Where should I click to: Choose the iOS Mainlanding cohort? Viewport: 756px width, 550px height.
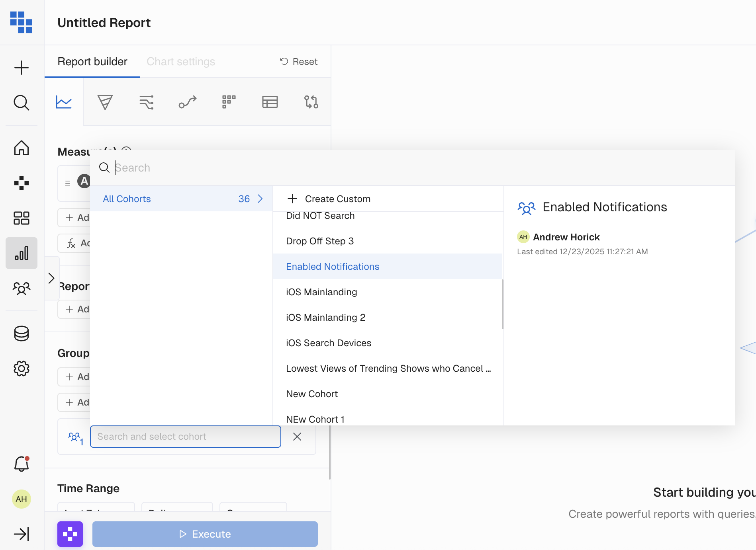(x=387, y=292)
